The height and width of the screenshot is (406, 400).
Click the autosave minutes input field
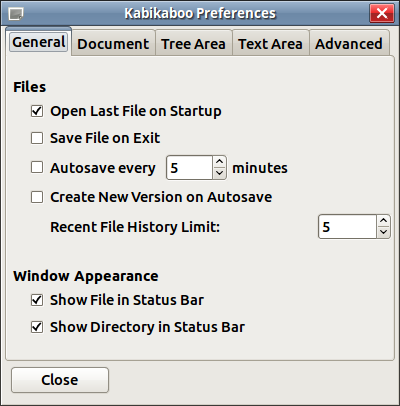[x=190, y=168]
